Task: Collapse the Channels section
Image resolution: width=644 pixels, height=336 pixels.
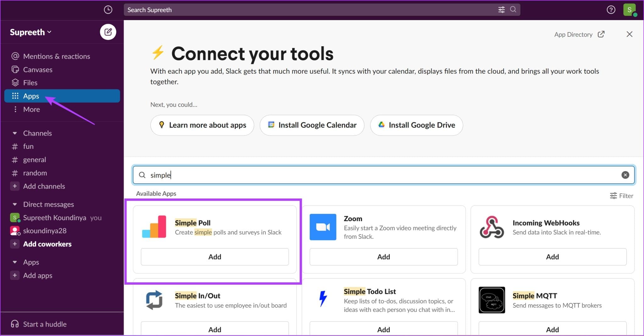Action: pyautogui.click(x=15, y=133)
